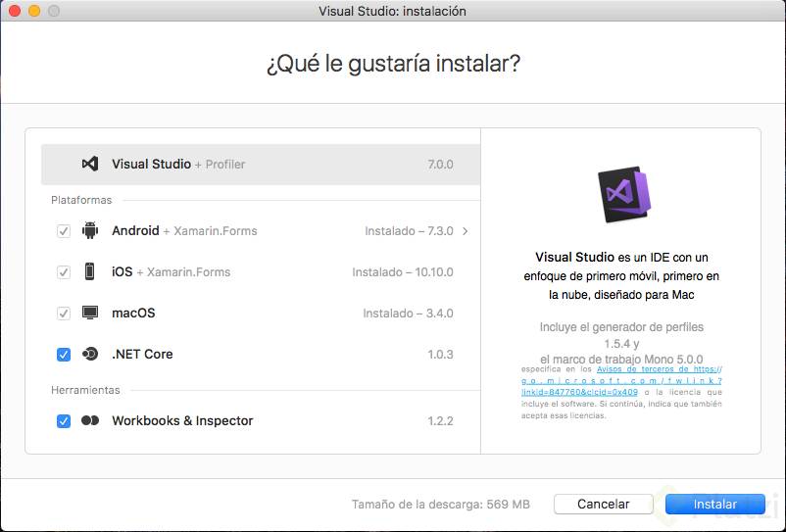This screenshot has height=532, width=786.
Task: Uncheck the .NET Core checkbox
Action: (x=64, y=354)
